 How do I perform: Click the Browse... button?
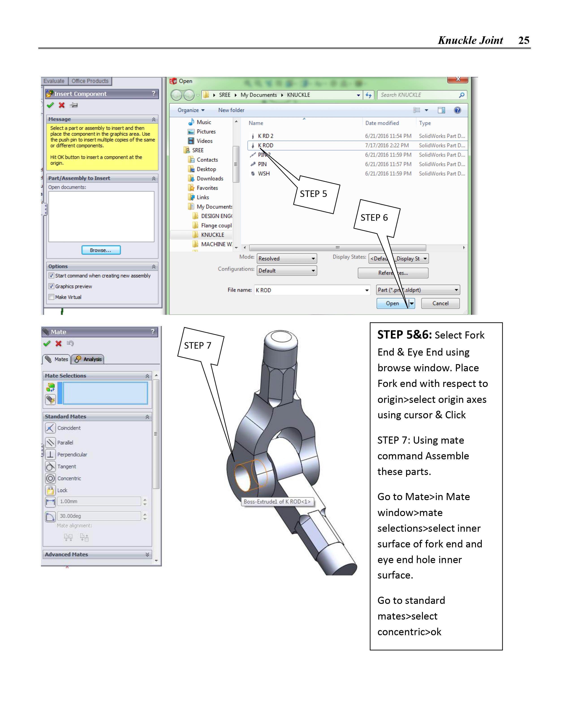(101, 250)
